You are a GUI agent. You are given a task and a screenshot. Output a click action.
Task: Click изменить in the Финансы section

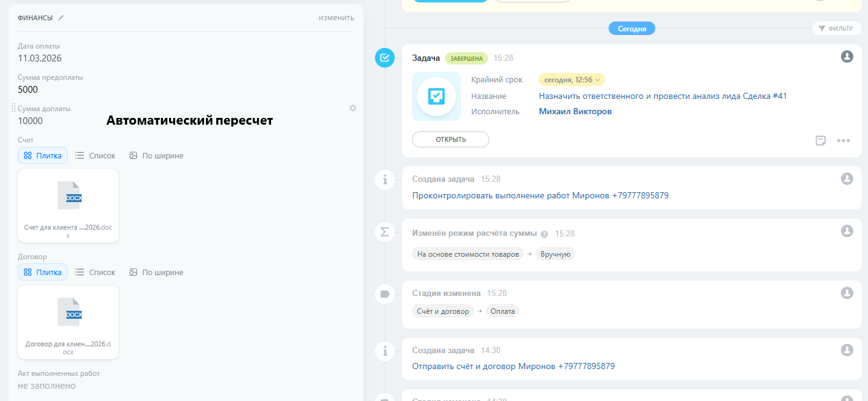[336, 18]
